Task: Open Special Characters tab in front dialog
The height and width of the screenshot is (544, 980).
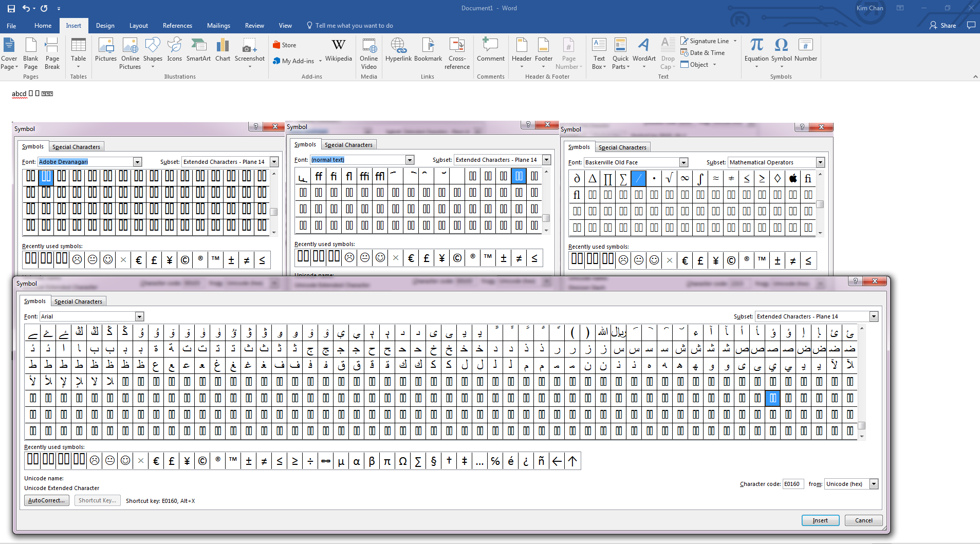Action: (x=78, y=302)
